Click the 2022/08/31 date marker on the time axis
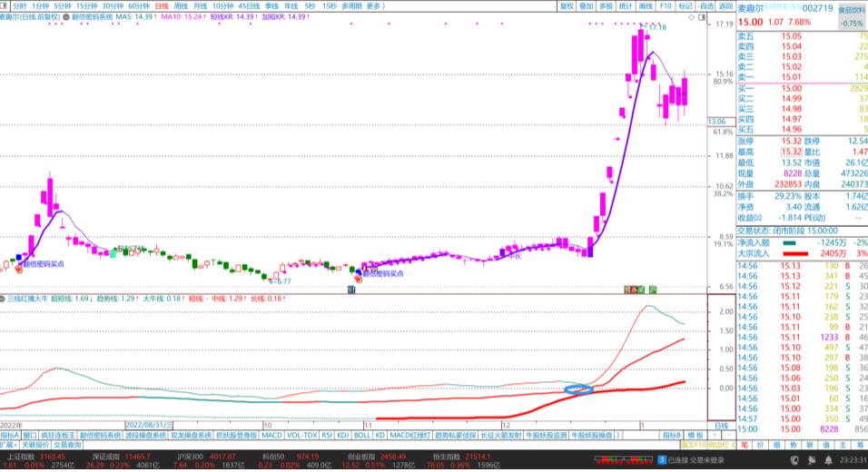 tap(149, 426)
